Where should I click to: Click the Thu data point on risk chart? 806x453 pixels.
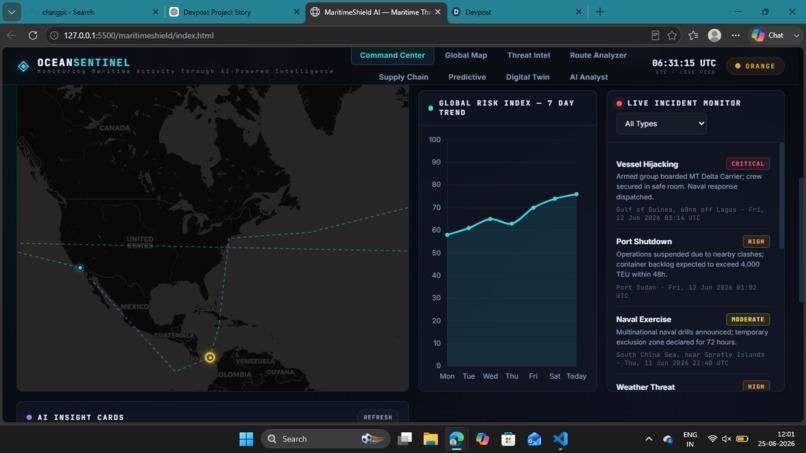click(x=512, y=224)
